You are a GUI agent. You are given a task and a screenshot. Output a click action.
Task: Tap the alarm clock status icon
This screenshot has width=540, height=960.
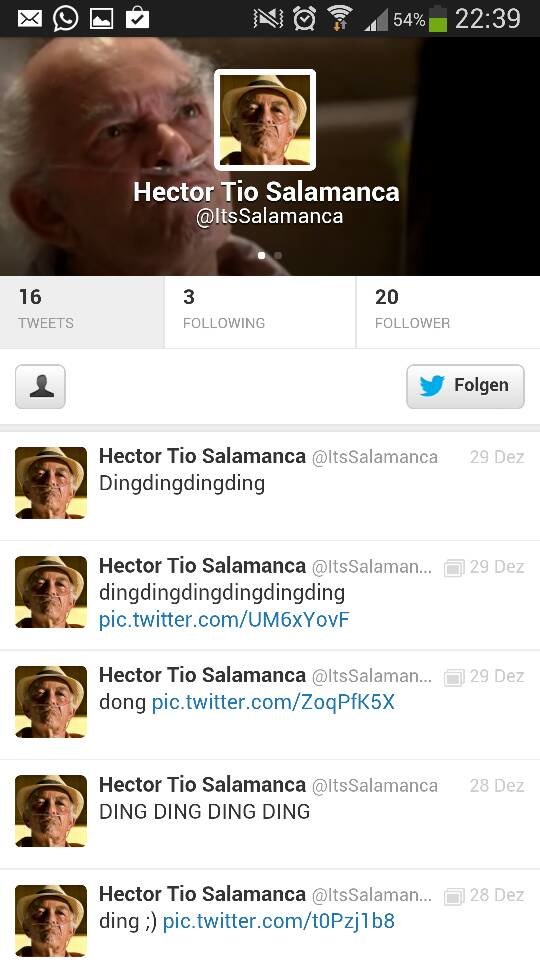(x=304, y=19)
